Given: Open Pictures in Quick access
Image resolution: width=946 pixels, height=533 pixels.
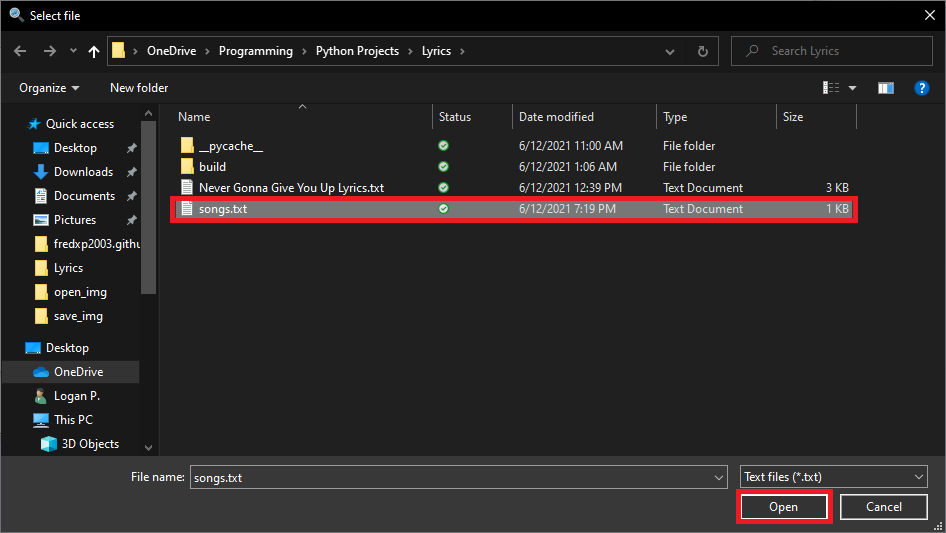Looking at the screenshot, I should (75, 220).
